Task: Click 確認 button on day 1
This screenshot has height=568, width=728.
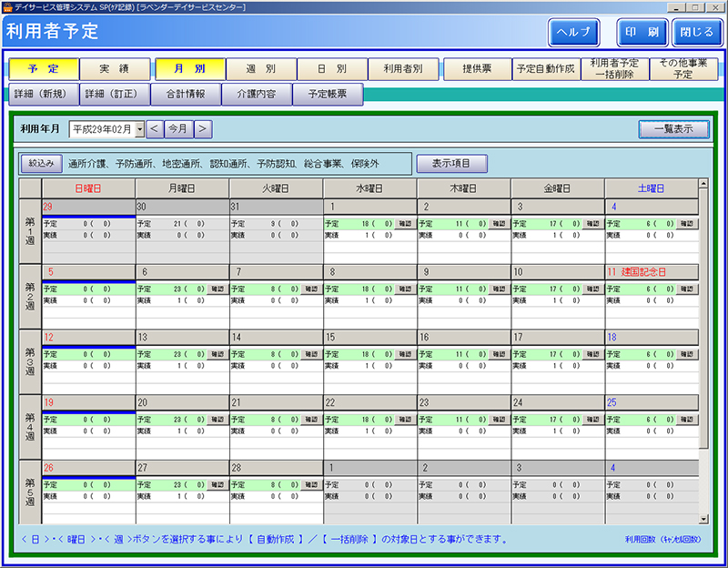Action: pyautogui.click(x=405, y=223)
